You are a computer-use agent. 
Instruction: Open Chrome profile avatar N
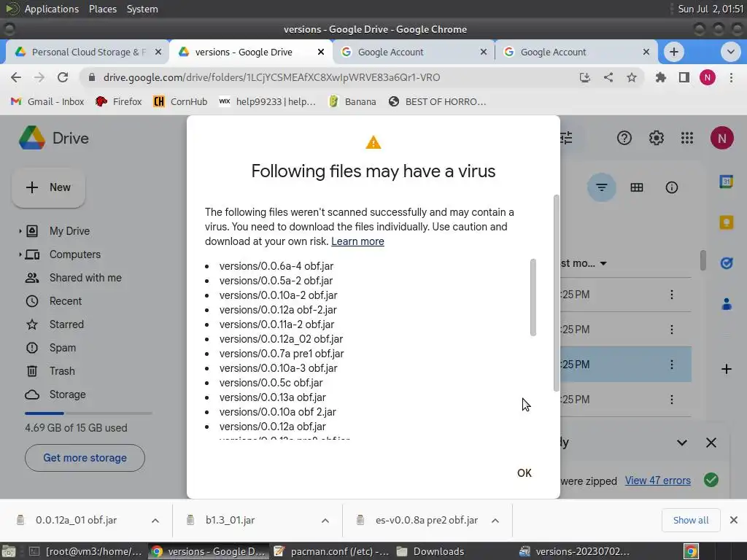(x=708, y=77)
